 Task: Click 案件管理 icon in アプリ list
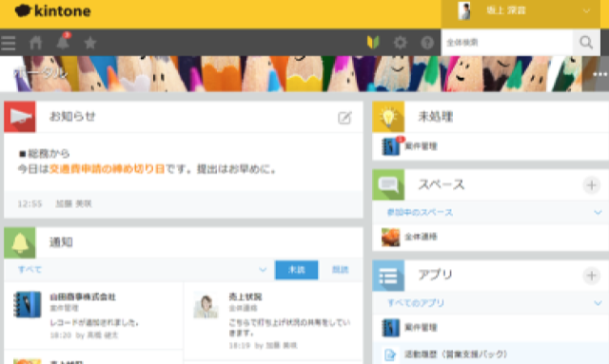coord(391,328)
